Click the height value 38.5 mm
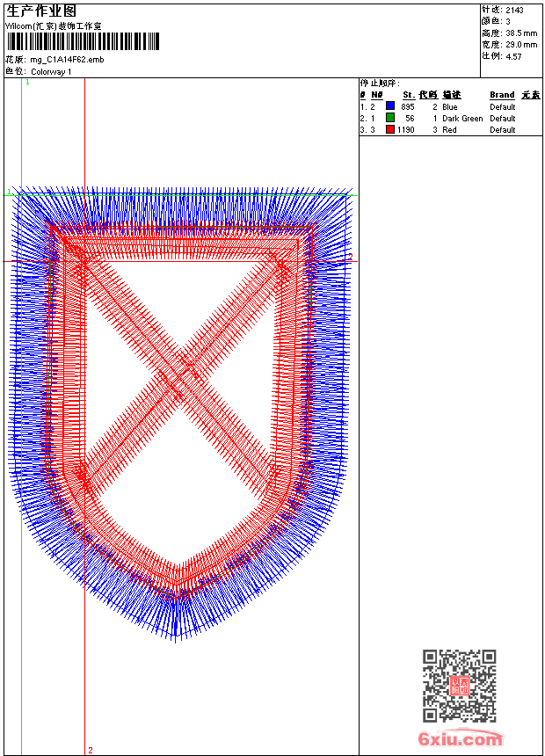 [x=521, y=33]
